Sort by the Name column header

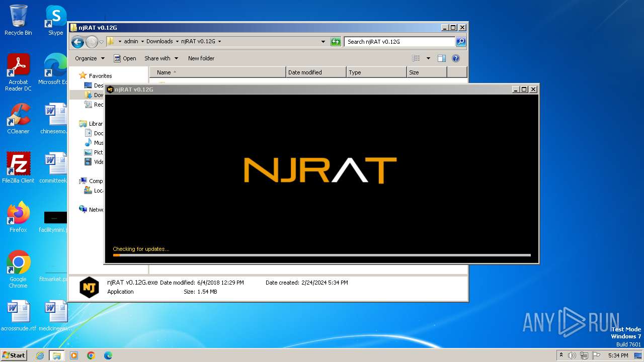tap(218, 72)
